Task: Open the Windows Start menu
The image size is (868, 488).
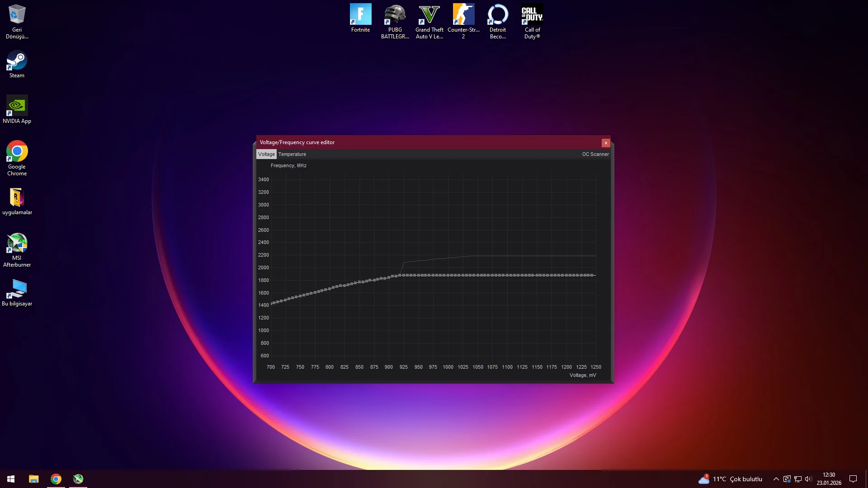Action: 11,479
